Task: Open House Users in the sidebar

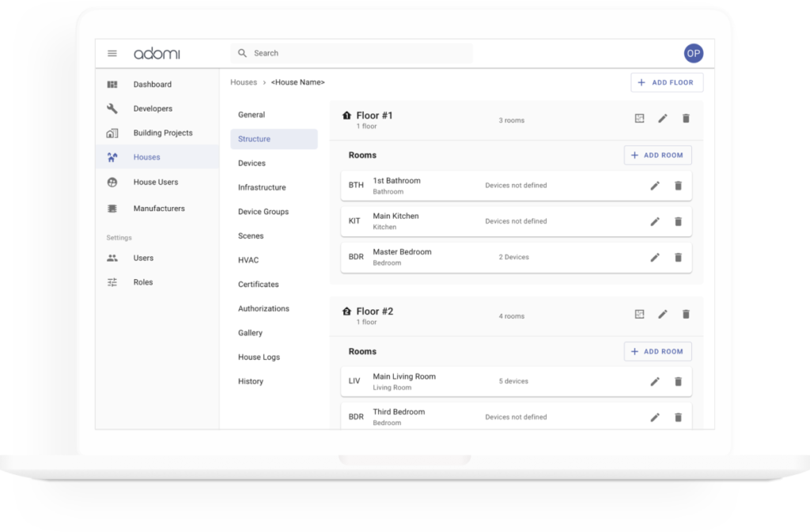Action: pos(157,182)
